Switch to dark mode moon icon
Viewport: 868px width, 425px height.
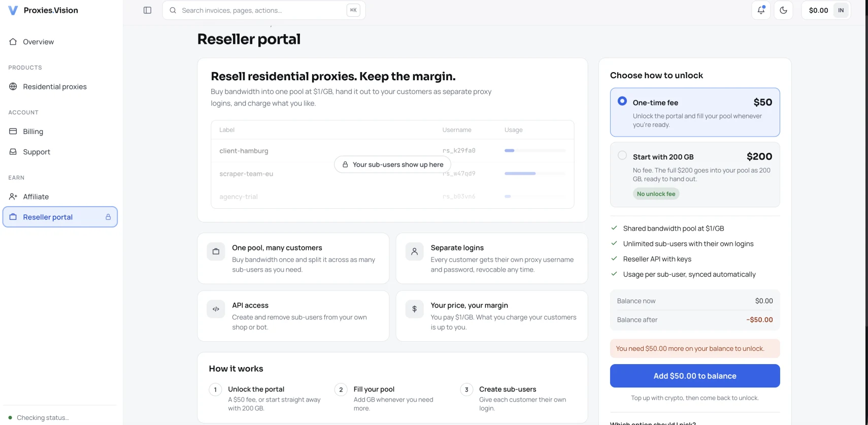coord(784,10)
